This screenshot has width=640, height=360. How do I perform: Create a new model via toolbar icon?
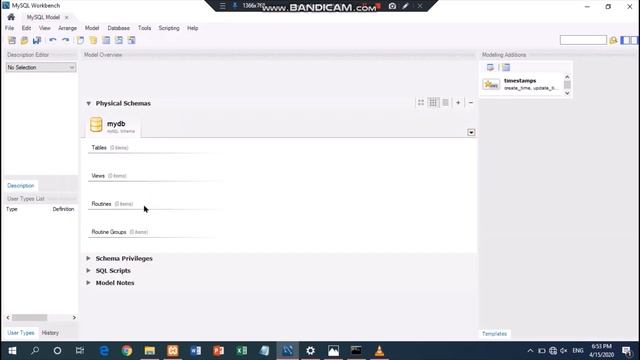12,40
